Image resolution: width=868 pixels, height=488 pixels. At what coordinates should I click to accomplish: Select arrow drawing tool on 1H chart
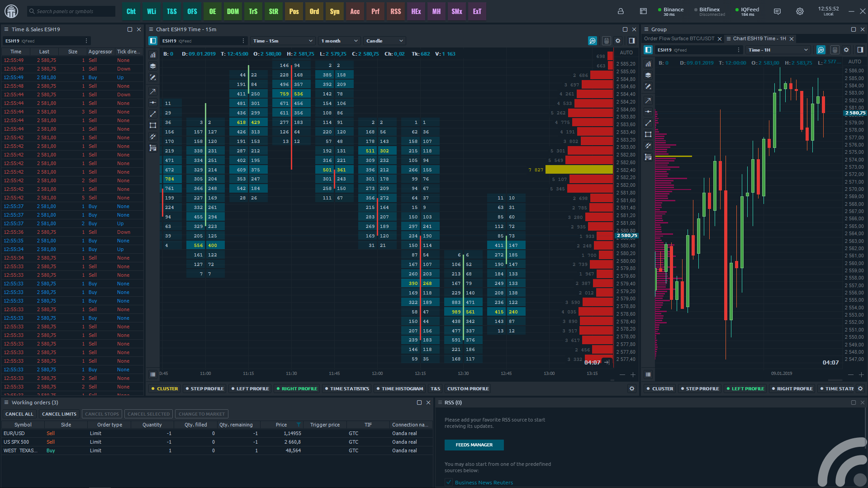(648, 100)
